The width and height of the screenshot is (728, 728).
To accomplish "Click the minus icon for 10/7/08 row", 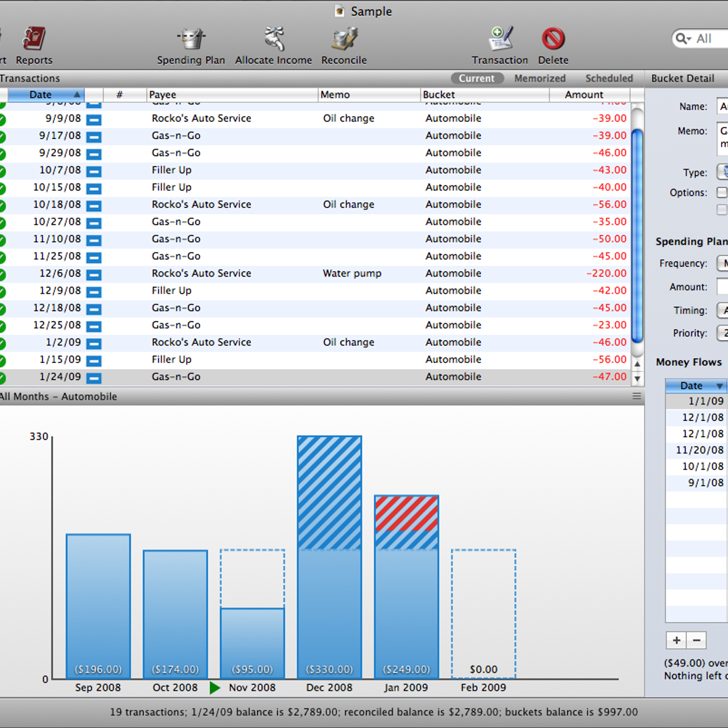I will click(x=94, y=171).
